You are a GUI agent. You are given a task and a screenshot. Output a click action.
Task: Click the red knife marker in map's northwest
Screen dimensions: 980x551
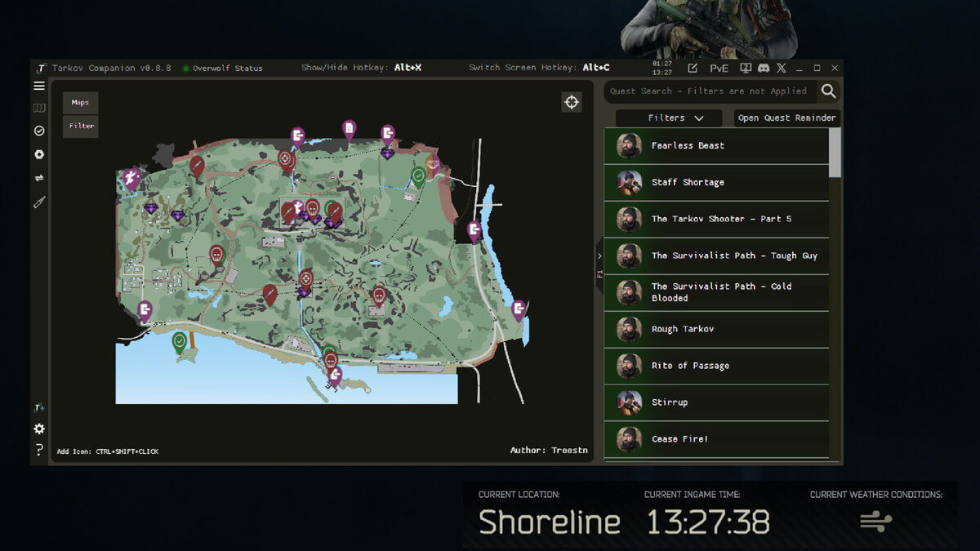(197, 167)
